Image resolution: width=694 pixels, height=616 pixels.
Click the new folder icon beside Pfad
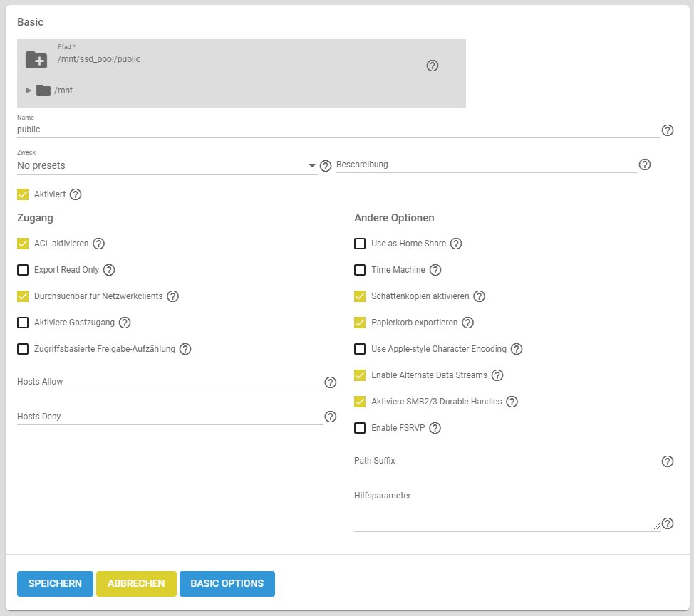point(36,60)
